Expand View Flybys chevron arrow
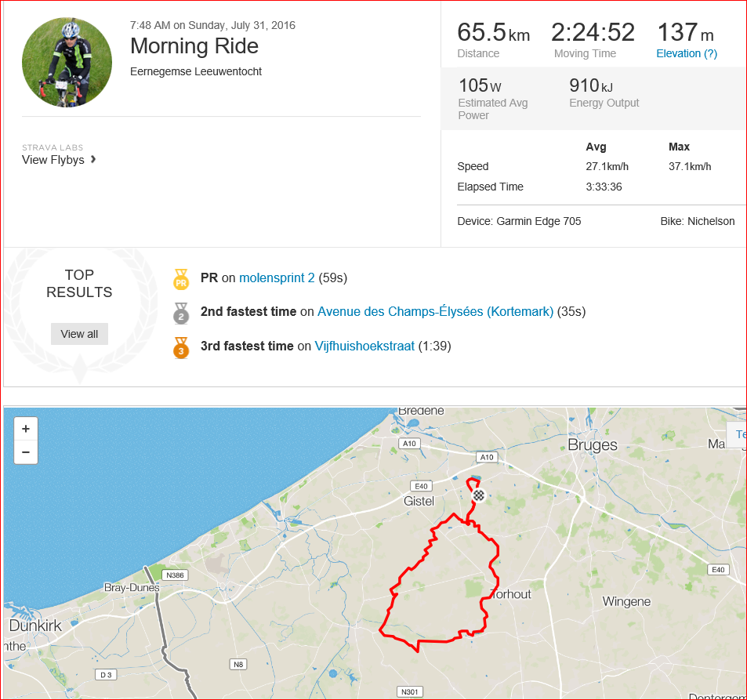 pos(93,159)
